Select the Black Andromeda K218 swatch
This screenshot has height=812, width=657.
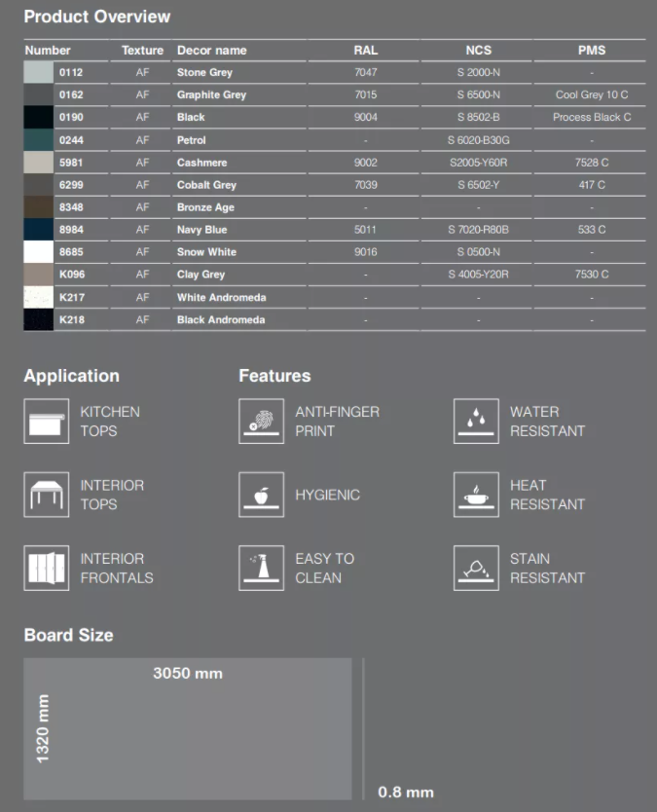coord(38,319)
